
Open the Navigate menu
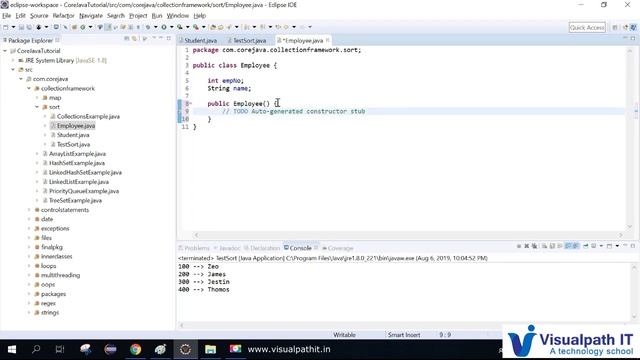[91, 16]
